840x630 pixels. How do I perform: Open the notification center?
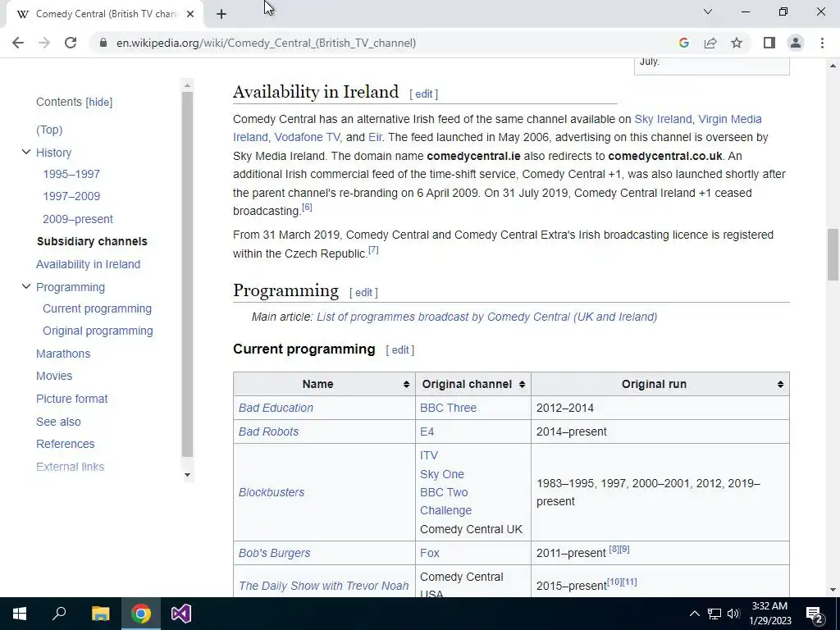[x=815, y=614]
